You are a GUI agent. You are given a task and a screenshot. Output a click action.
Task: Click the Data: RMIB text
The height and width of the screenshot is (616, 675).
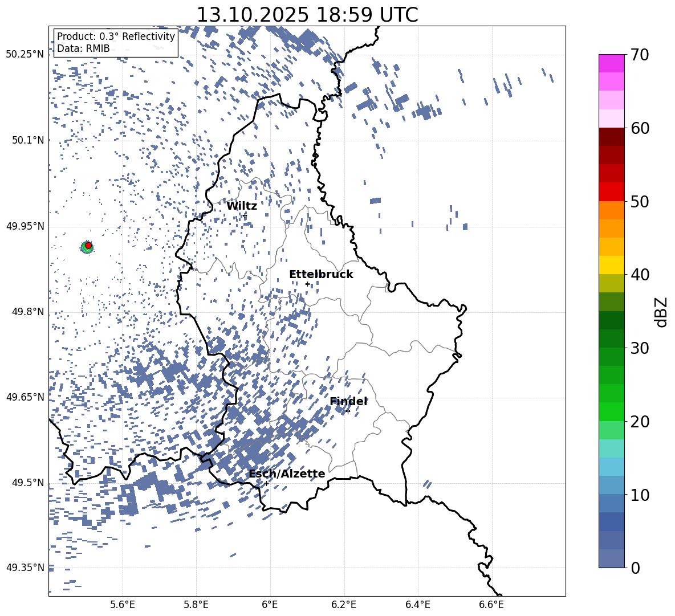[x=83, y=48]
